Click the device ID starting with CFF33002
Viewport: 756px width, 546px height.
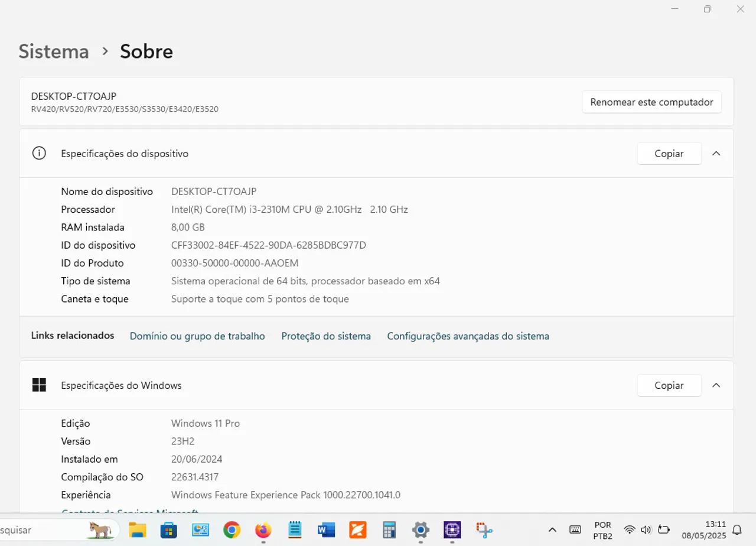[269, 245]
